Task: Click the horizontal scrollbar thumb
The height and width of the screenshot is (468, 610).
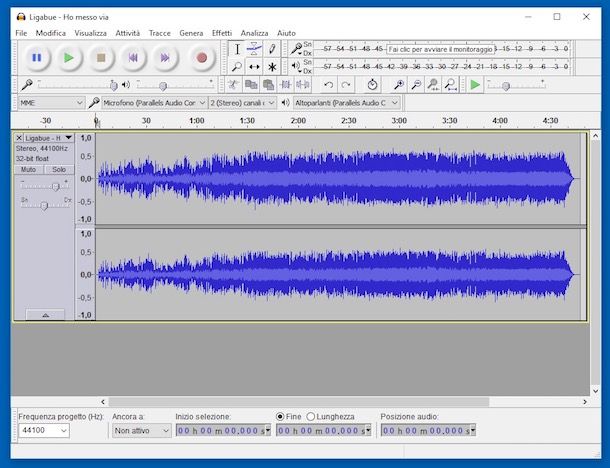Action: coord(299,401)
